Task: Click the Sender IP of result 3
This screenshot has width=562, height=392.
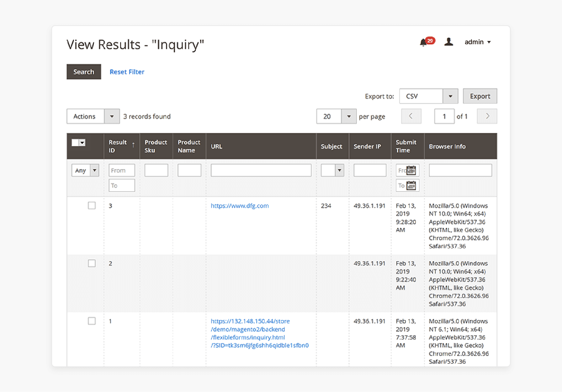Action: [x=369, y=206]
